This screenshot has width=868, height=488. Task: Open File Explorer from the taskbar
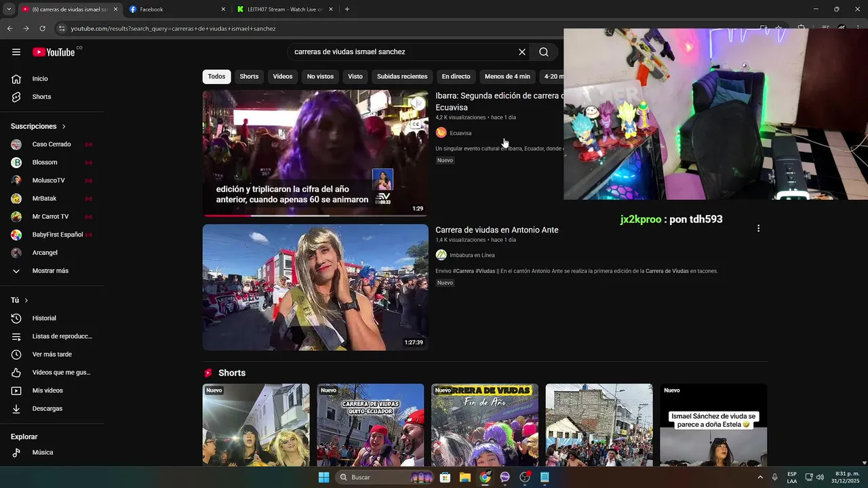(x=465, y=477)
